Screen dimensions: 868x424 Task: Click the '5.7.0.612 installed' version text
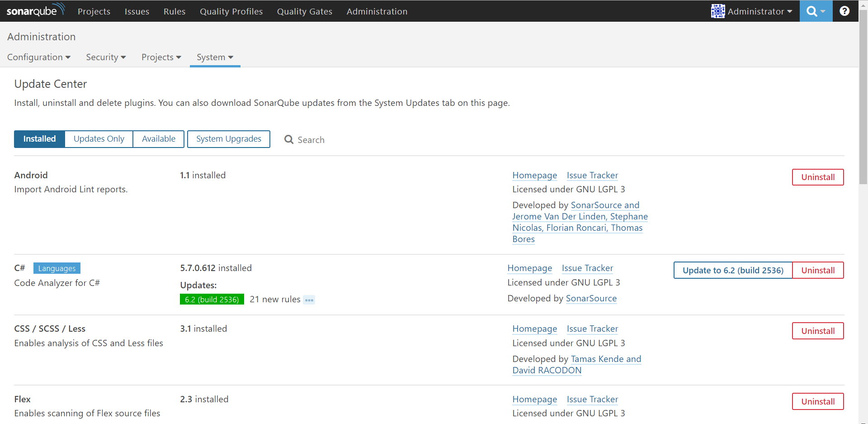(216, 268)
